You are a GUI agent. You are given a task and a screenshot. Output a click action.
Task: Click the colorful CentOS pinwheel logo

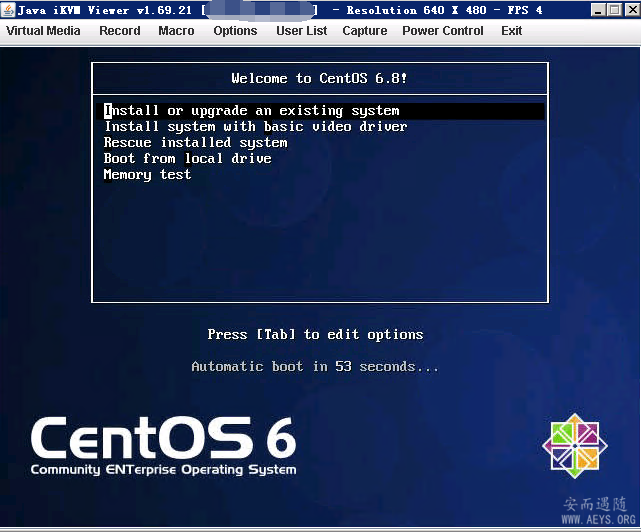coord(575,446)
